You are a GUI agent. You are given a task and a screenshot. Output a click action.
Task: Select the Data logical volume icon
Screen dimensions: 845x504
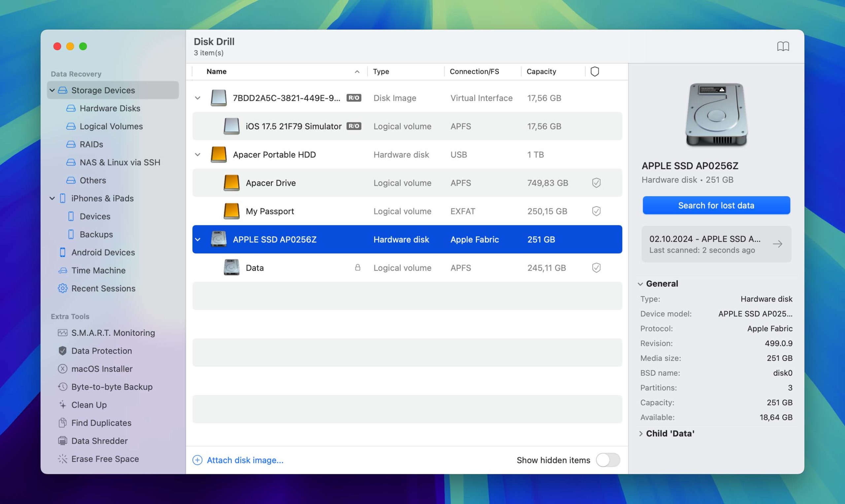231,268
